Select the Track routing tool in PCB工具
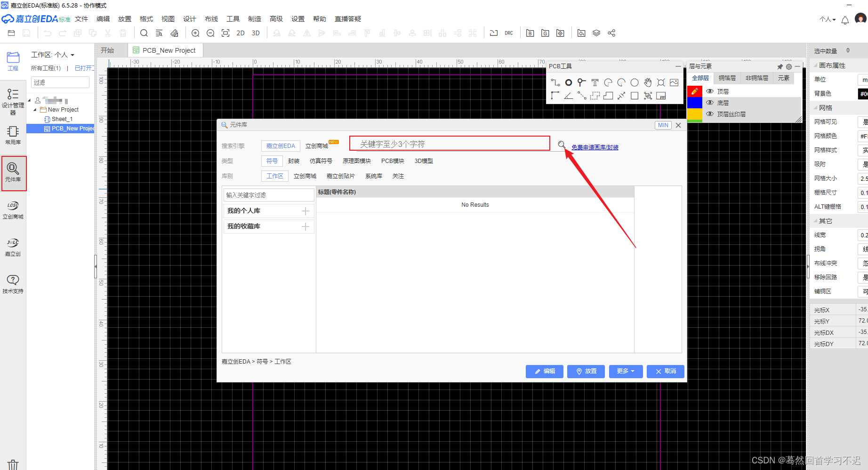This screenshot has height=470, width=868. pos(555,82)
